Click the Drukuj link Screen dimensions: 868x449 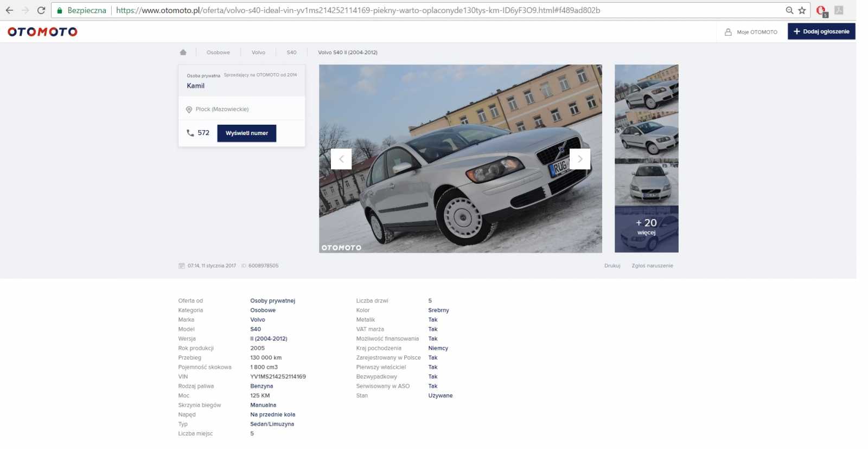[x=612, y=266]
